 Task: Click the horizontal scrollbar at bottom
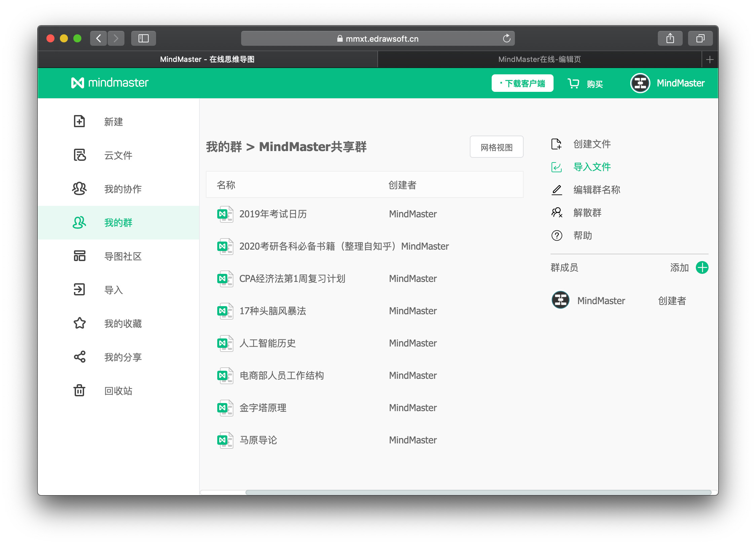tap(478, 492)
